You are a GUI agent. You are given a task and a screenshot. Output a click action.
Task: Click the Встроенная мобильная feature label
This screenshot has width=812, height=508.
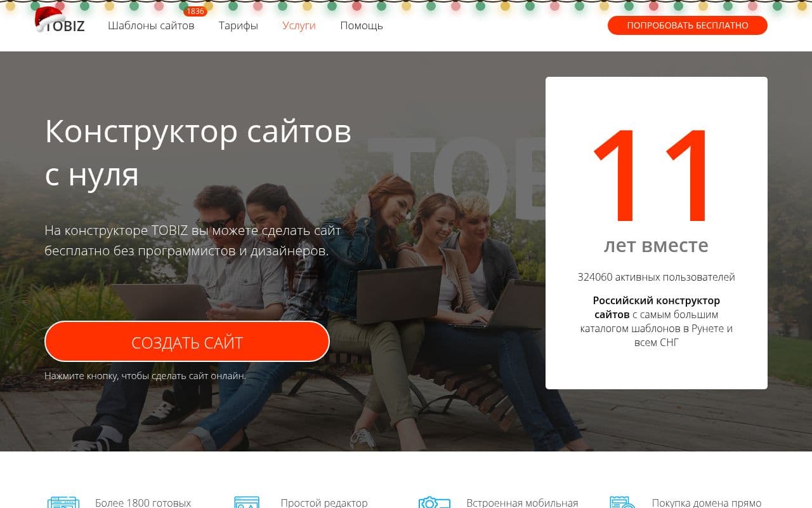tap(522, 502)
